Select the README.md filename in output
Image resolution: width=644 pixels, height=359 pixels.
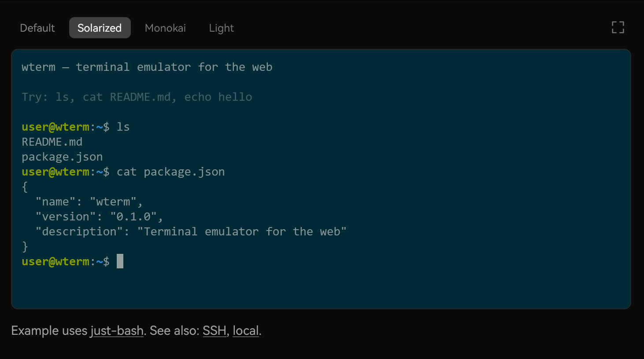click(x=52, y=142)
